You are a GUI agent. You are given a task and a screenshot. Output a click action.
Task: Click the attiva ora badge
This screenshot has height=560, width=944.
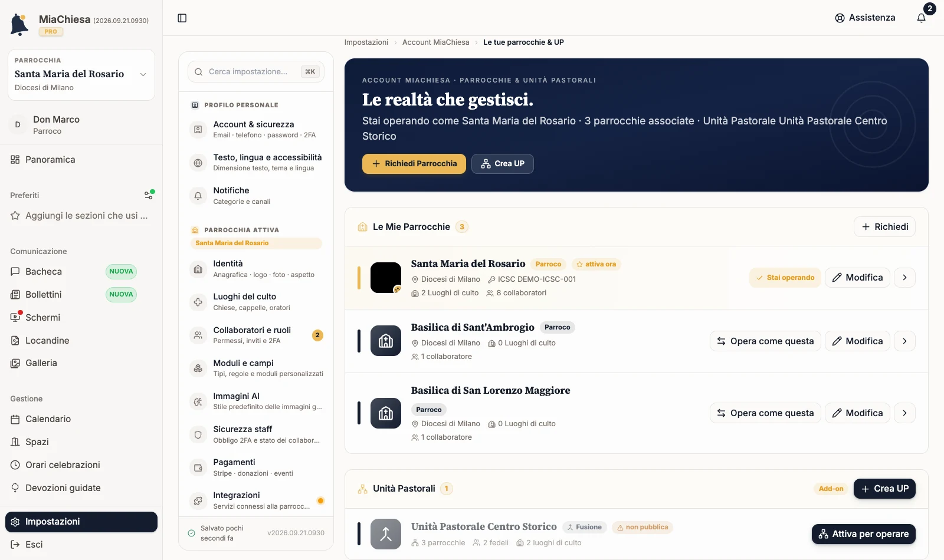pyautogui.click(x=596, y=265)
